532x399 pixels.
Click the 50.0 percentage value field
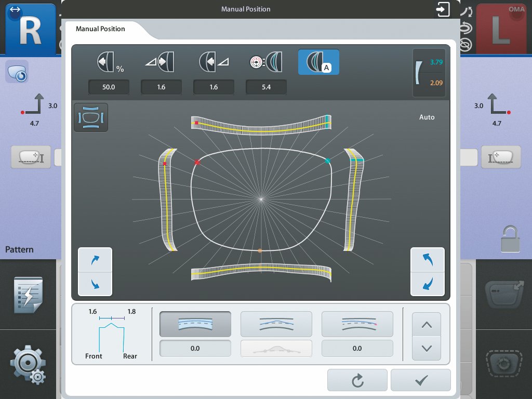coord(109,87)
